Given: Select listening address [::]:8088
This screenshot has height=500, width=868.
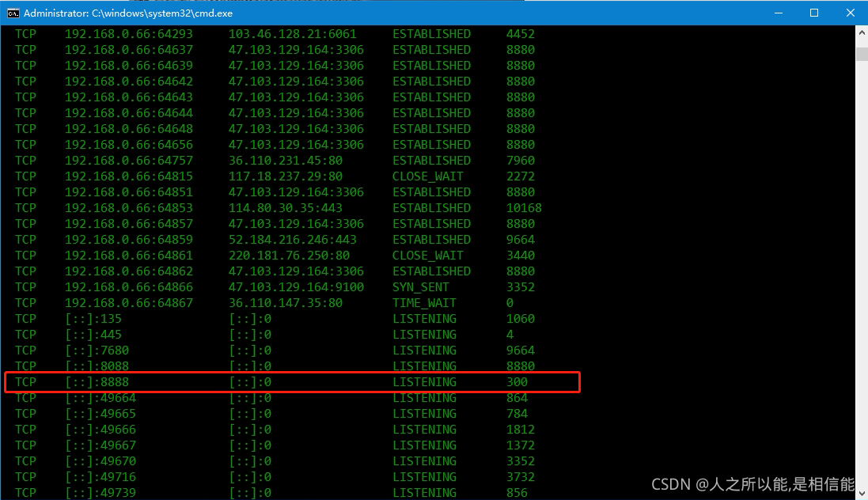Looking at the screenshot, I should tap(97, 366).
